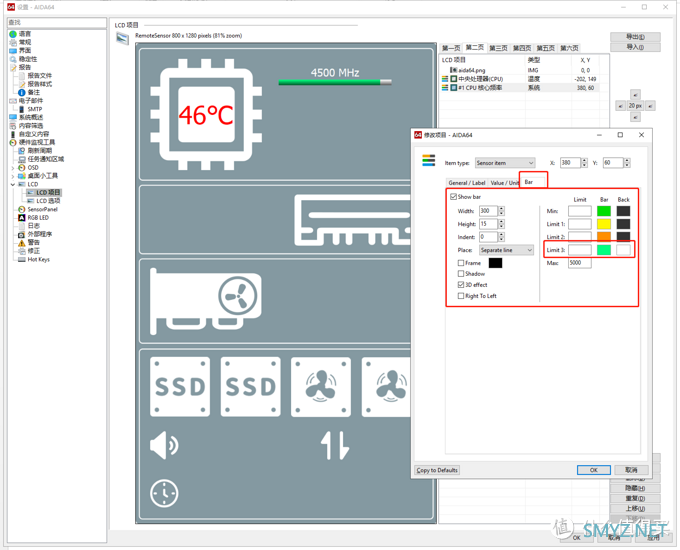Switch to the General / Label tab
The image size is (680, 550).
point(466,183)
